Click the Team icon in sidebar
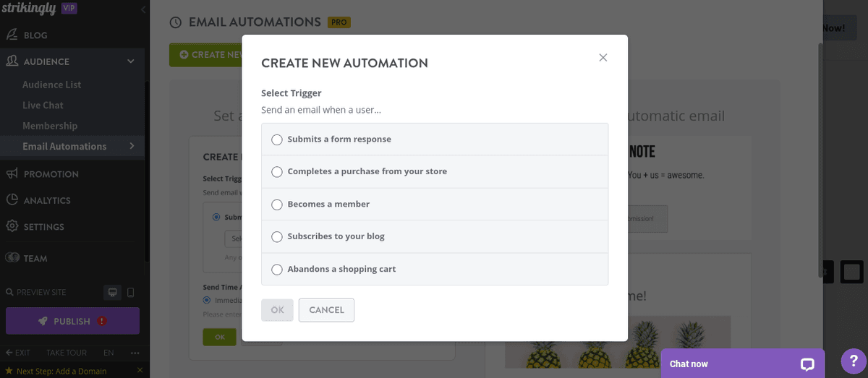This screenshot has height=378, width=868. [12, 258]
